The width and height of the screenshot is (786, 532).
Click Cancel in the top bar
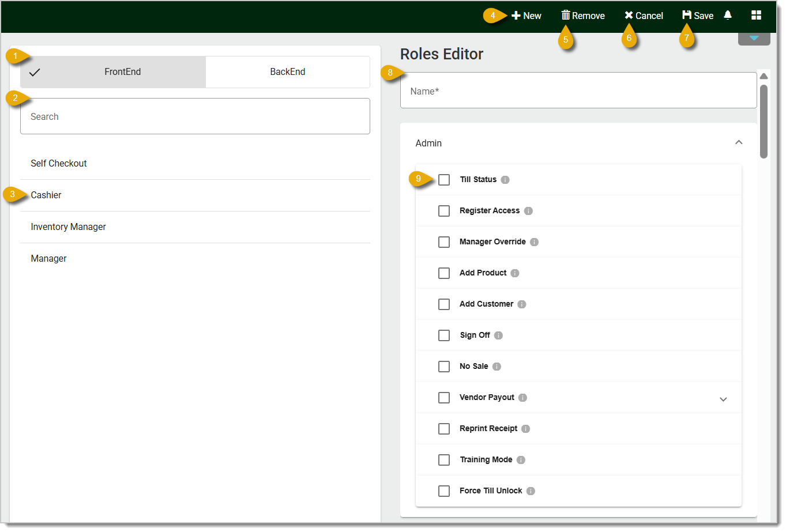644,16
